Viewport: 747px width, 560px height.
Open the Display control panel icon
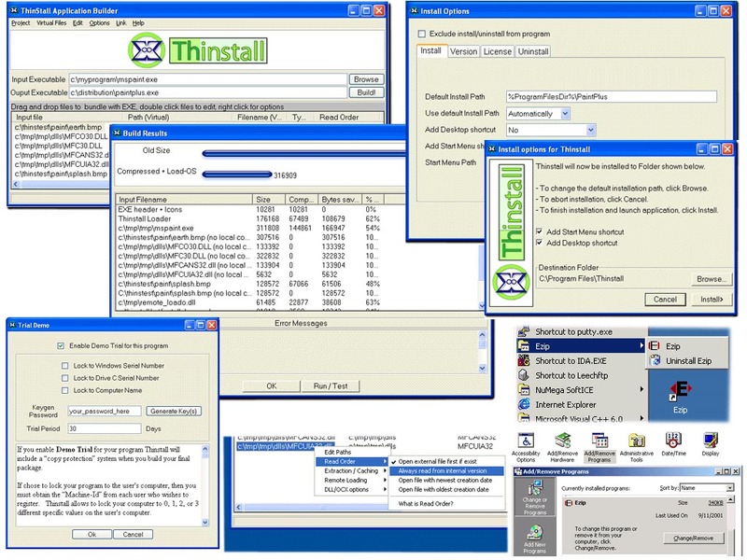(711, 441)
